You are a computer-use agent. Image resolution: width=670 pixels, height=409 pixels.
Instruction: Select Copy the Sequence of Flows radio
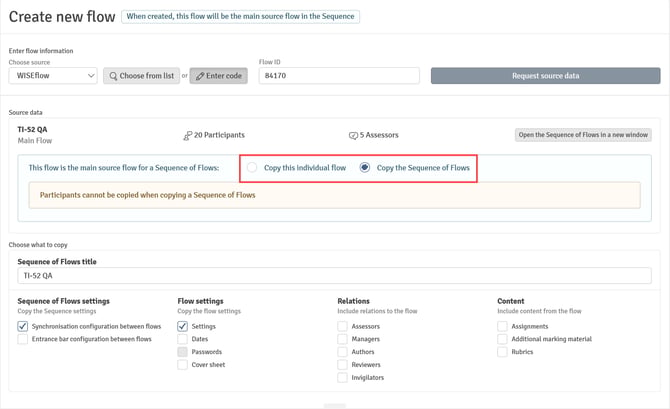(x=364, y=168)
